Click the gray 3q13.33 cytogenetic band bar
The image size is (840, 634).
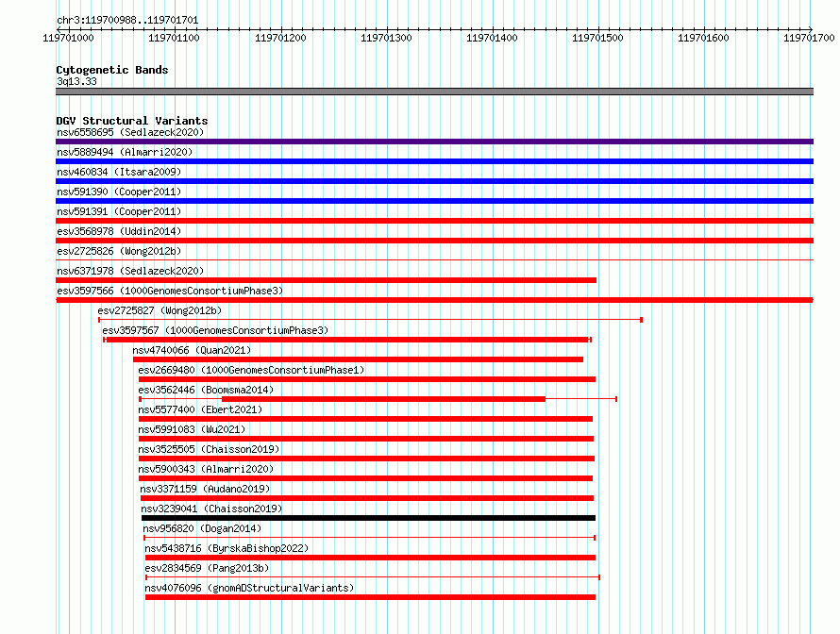click(x=434, y=92)
